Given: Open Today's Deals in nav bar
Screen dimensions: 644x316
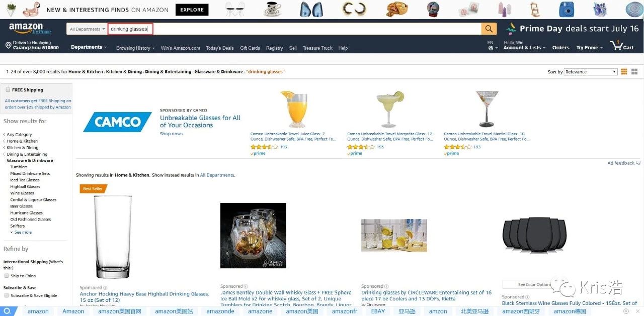Looking at the screenshot, I should (220, 48).
